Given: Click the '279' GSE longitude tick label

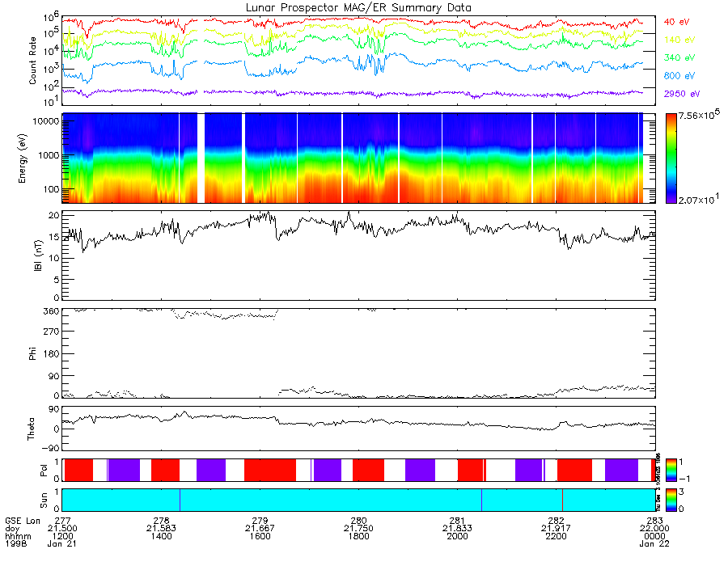Looking at the screenshot, I should pyautogui.click(x=260, y=521).
